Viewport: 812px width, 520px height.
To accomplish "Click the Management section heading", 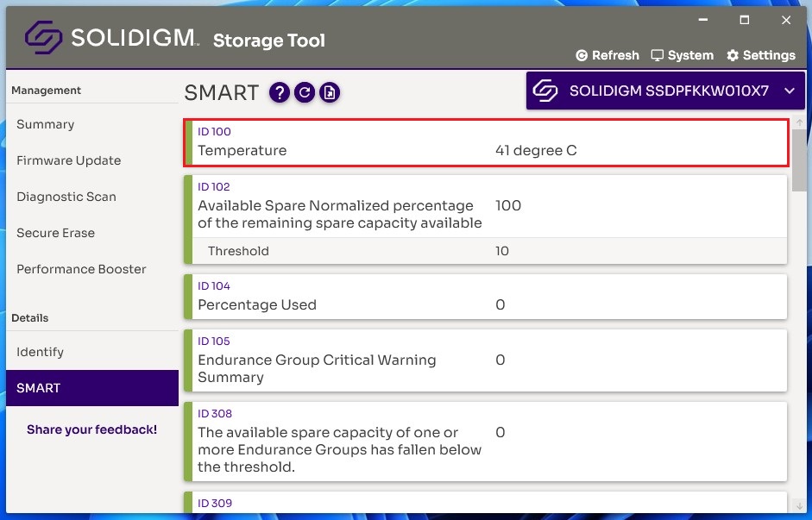I will click(x=46, y=90).
